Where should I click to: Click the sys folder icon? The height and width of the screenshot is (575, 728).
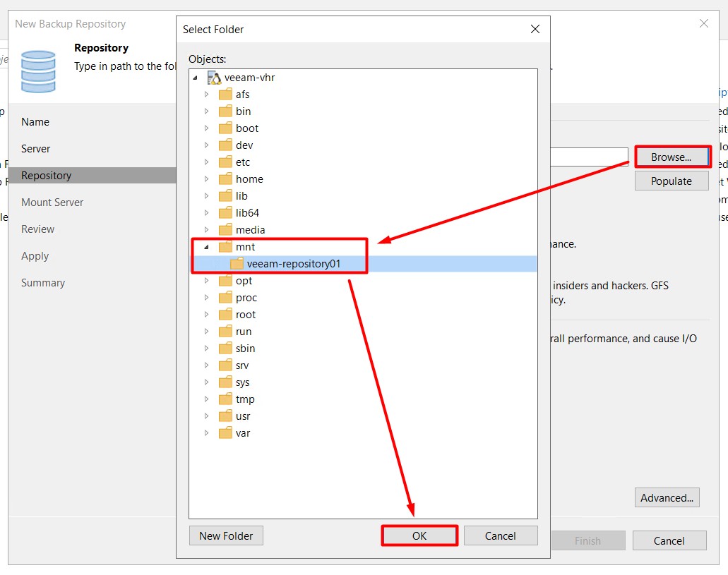[x=226, y=382]
